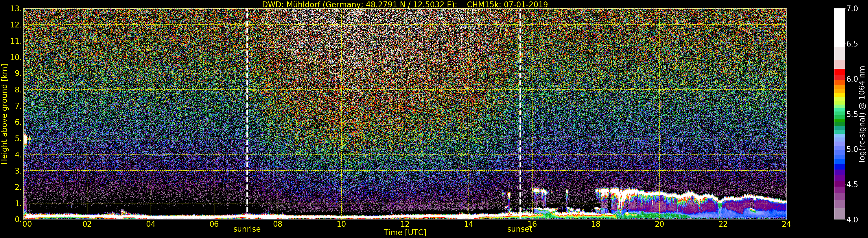Click the '0.' tick on the height axis

pos(18,219)
